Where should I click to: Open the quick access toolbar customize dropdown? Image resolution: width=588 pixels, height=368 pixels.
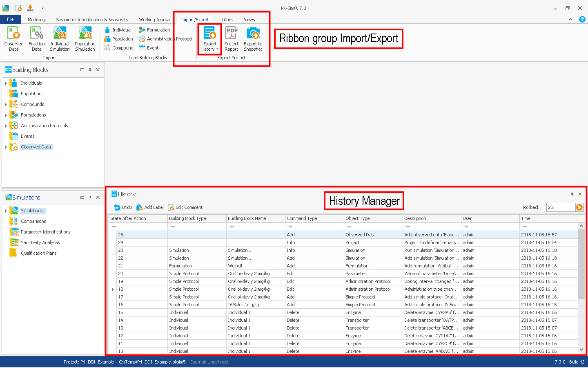pos(42,8)
